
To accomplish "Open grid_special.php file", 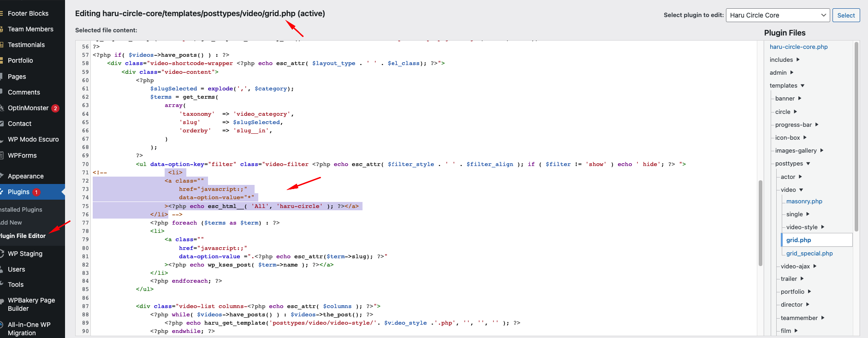I will click(x=809, y=253).
